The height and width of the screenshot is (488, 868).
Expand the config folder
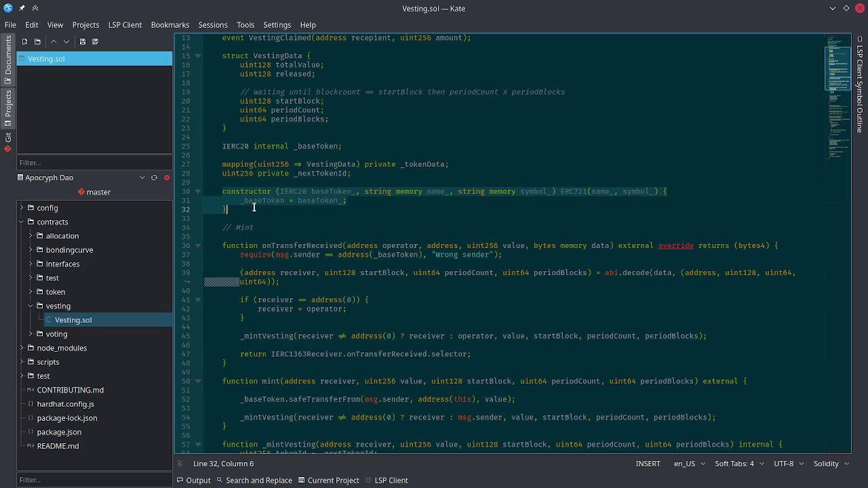point(22,208)
